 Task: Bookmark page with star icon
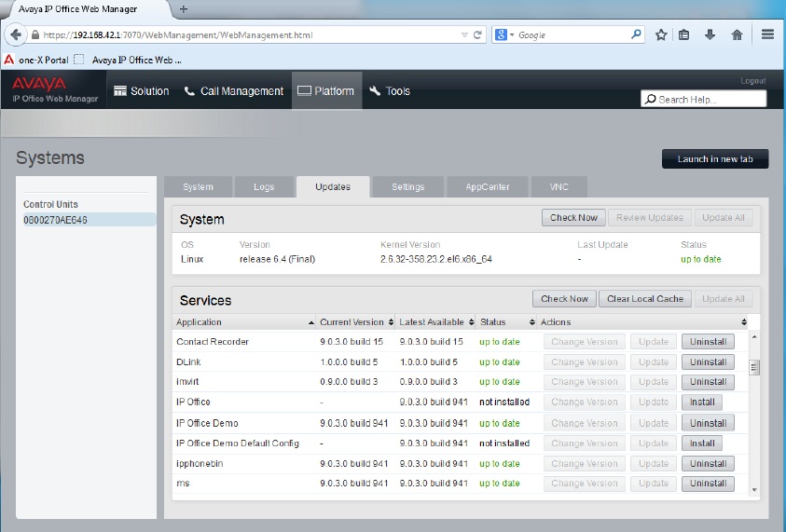pos(661,34)
